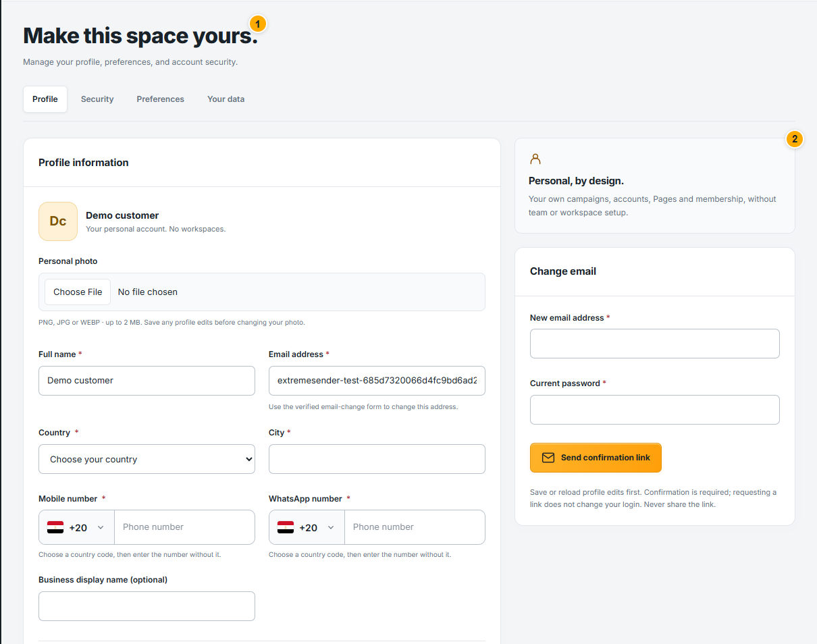Click 'Use the verified email-change form' hint
The image size is (817, 644).
(x=363, y=407)
